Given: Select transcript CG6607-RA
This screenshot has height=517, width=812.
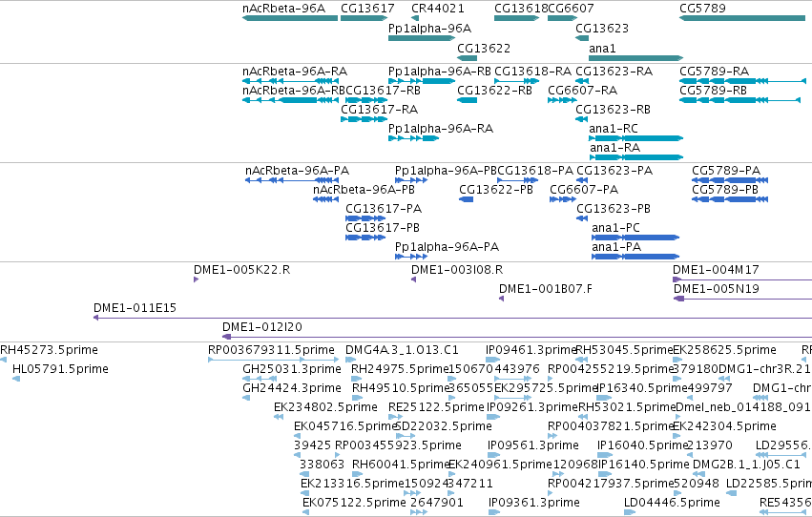Looking at the screenshot, I should (562, 100).
